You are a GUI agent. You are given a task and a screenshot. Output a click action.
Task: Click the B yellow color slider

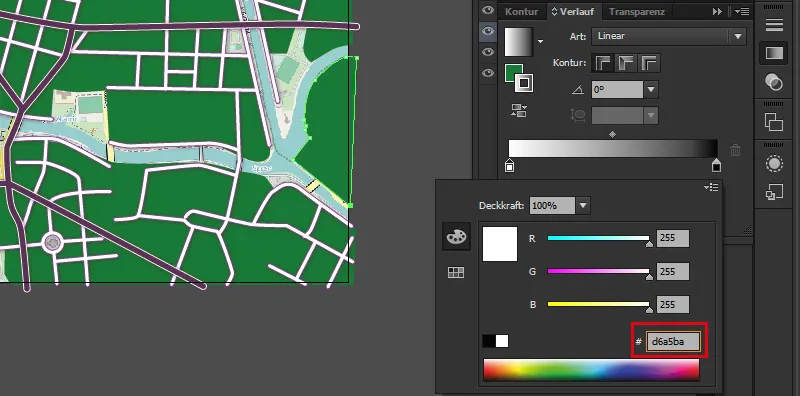598,304
